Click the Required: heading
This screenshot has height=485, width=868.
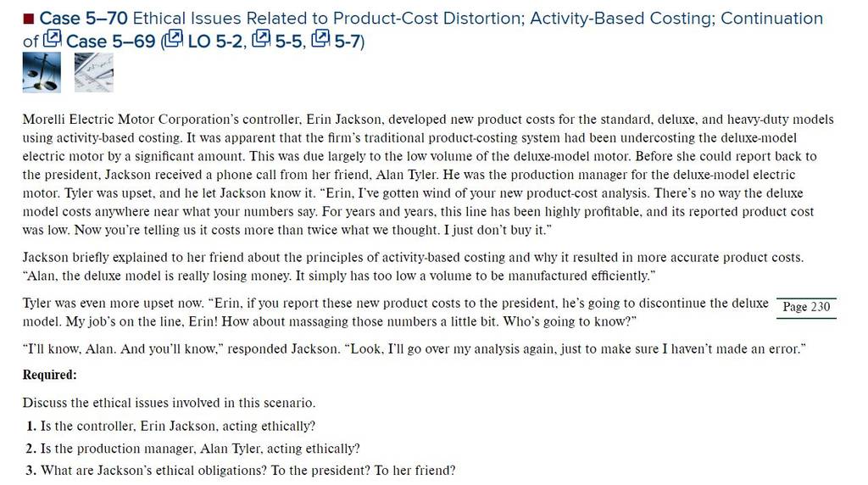click(x=50, y=375)
